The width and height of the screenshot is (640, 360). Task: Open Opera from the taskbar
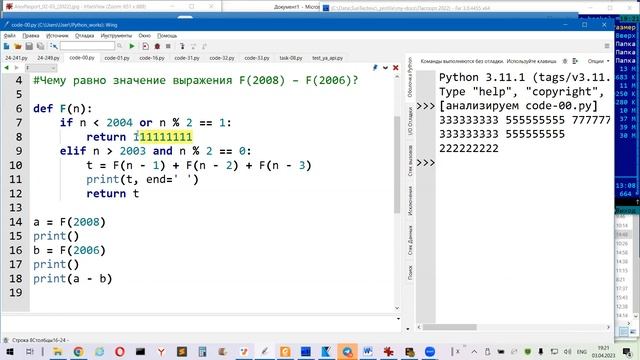pyautogui.click(x=120, y=351)
